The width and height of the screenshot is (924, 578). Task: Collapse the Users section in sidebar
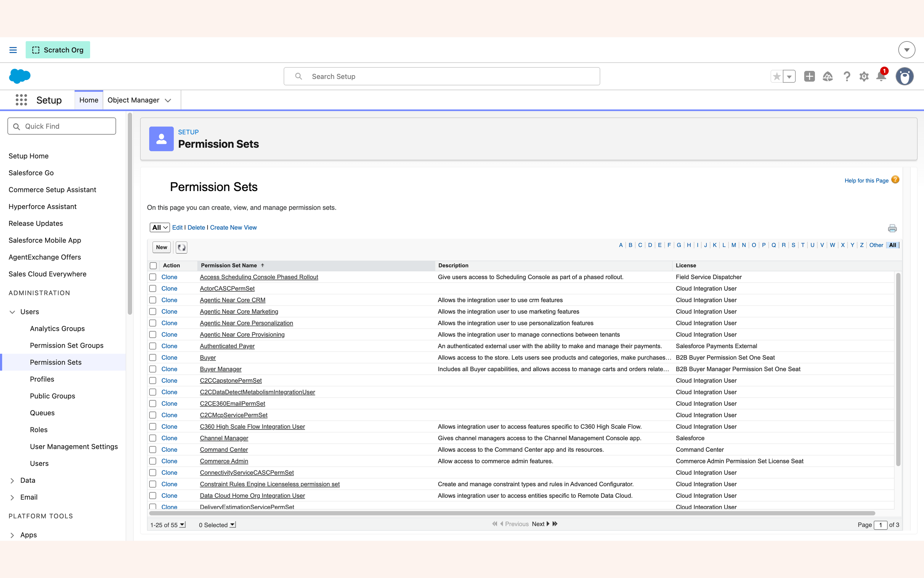[12, 312]
